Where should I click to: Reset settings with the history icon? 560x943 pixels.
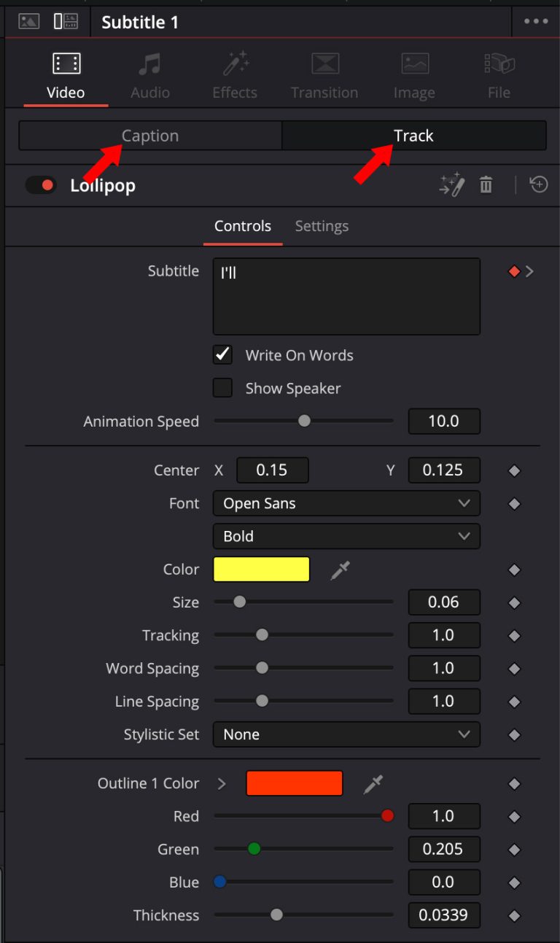[538, 185]
